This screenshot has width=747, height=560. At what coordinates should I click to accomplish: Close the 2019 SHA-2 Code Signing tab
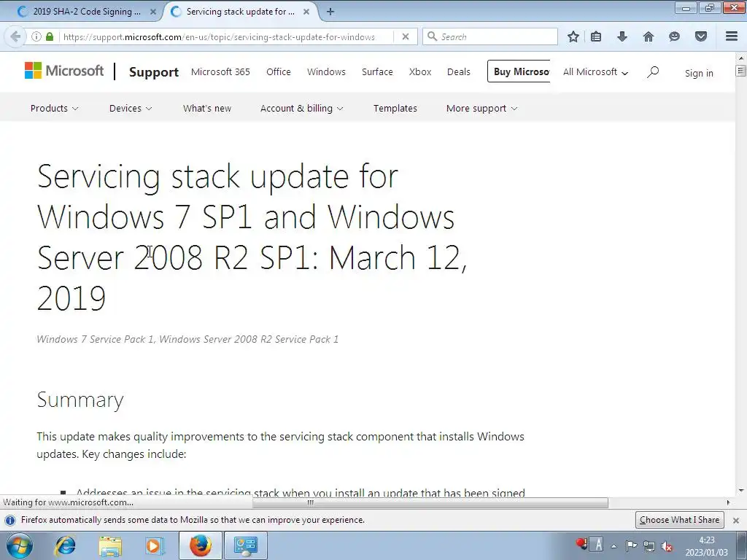pyautogui.click(x=153, y=12)
